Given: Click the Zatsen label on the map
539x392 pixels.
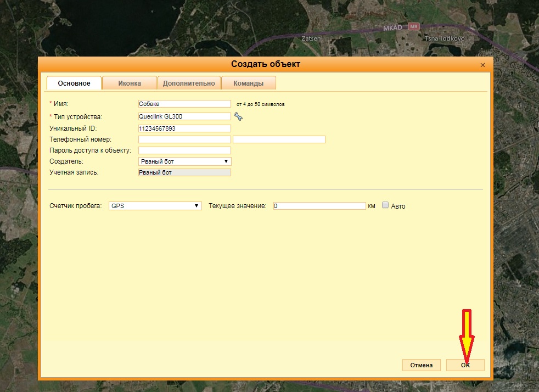Looking at the screenshot, I should coord(311,39).
